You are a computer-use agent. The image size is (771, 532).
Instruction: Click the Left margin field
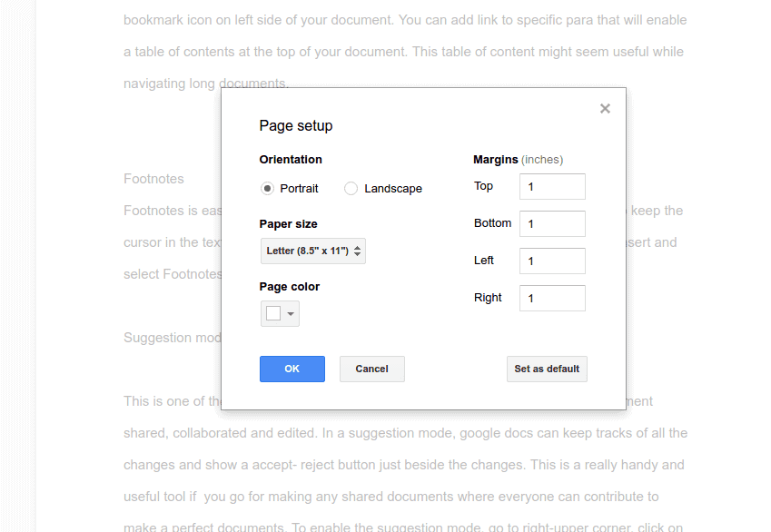552,261
